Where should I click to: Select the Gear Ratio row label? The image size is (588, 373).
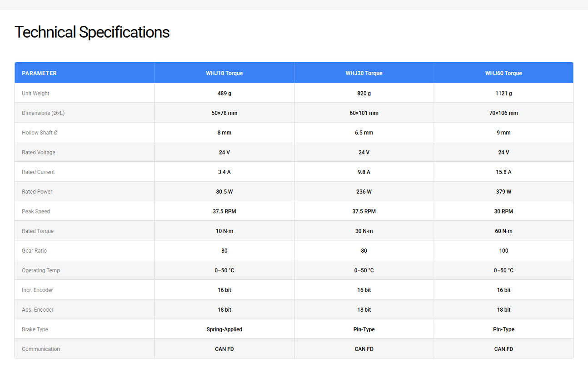tap(35, 251)
